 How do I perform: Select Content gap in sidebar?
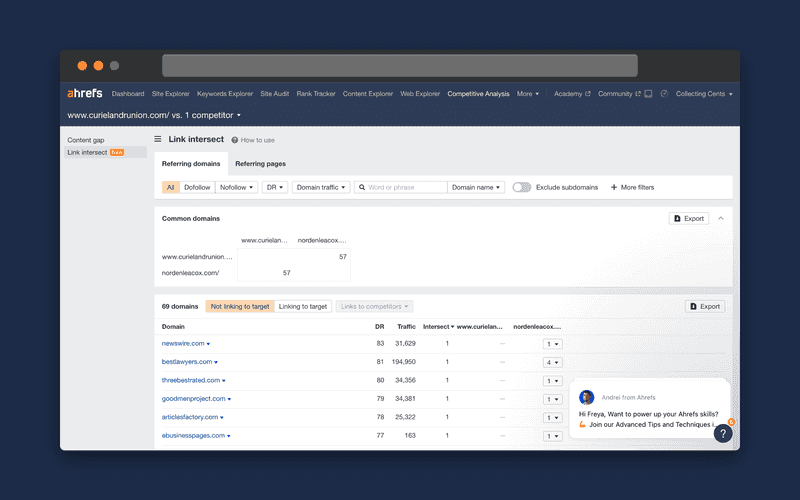coord(86,140)
